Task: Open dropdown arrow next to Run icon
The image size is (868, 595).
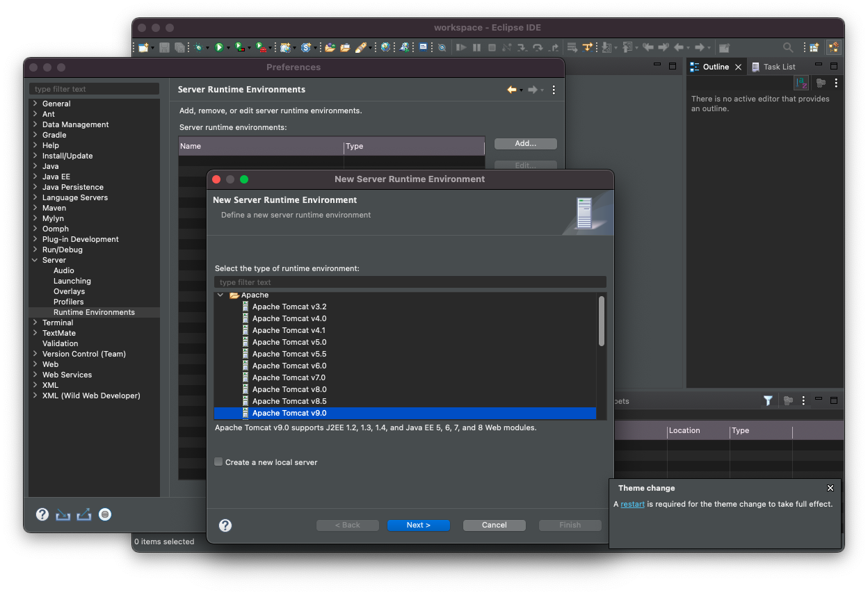Action: pos(228,48)
